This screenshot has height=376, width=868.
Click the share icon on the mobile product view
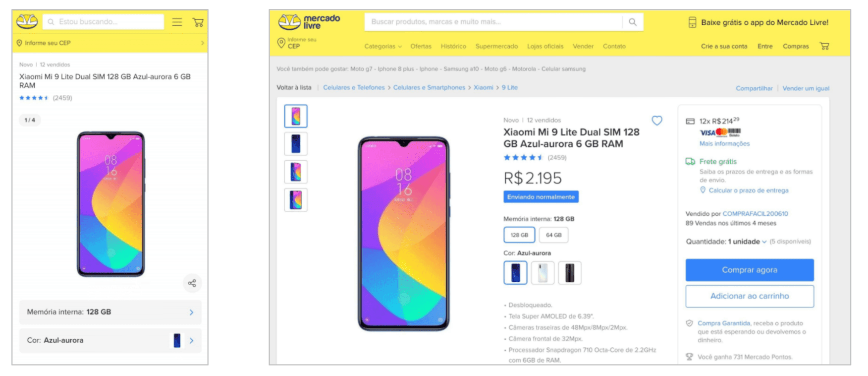pos(192,283)
